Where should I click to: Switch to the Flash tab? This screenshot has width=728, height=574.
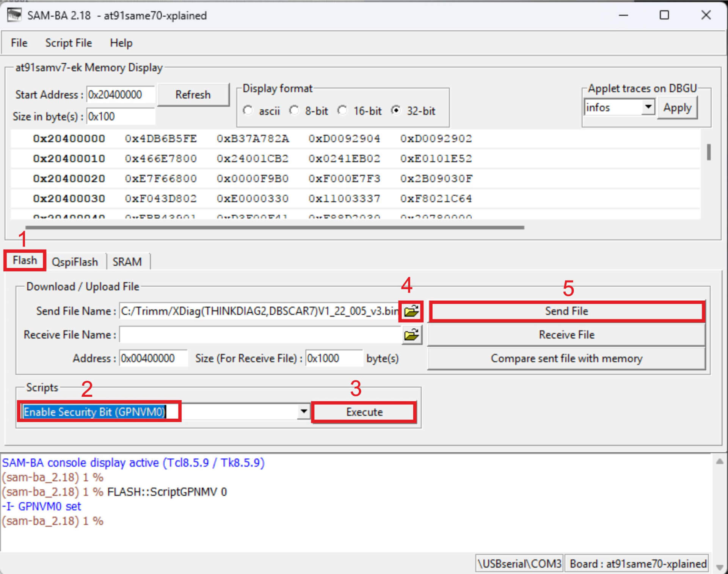pos(25,260)
